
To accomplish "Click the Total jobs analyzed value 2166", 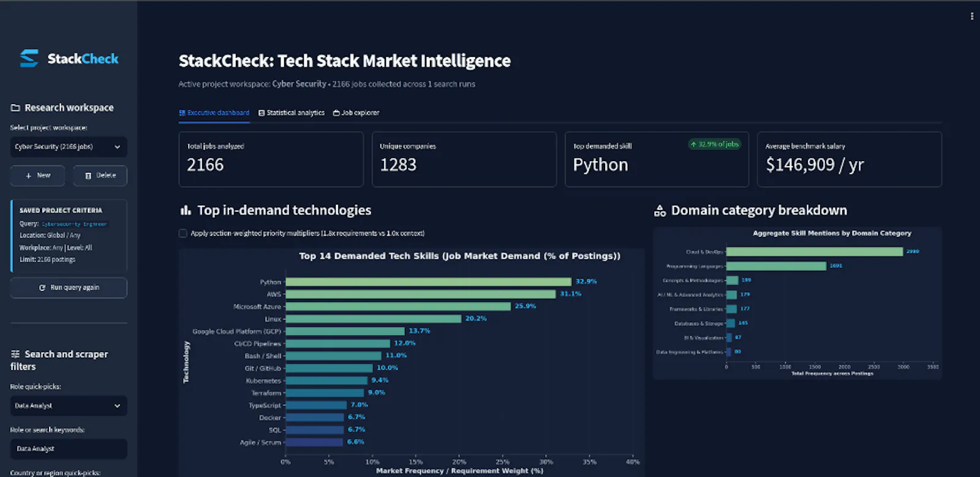I will pyautogui.click(x=205, y=165).
